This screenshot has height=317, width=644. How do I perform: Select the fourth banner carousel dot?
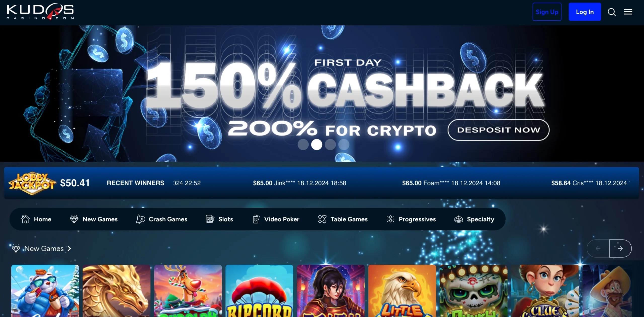coord(344,145)
